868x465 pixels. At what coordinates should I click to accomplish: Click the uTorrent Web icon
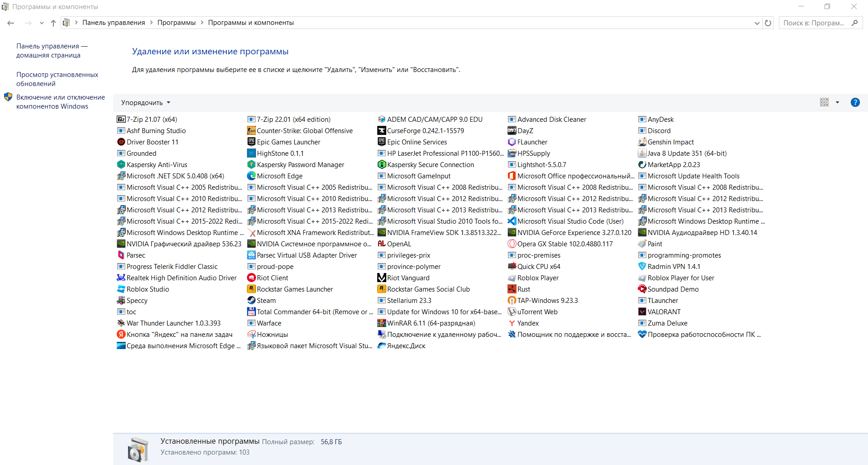pyautogui.click(x=512, y=312)
